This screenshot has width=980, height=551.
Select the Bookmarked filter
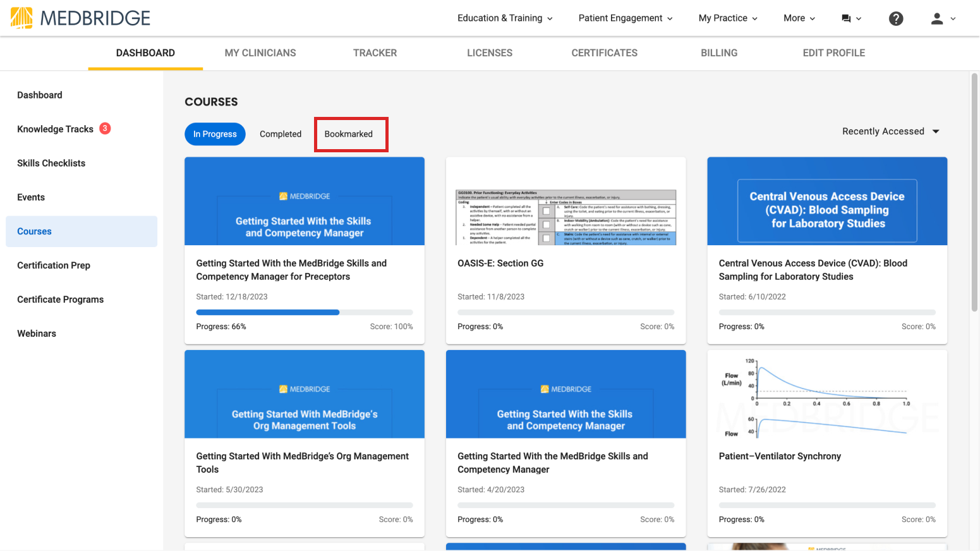point(349,134)
